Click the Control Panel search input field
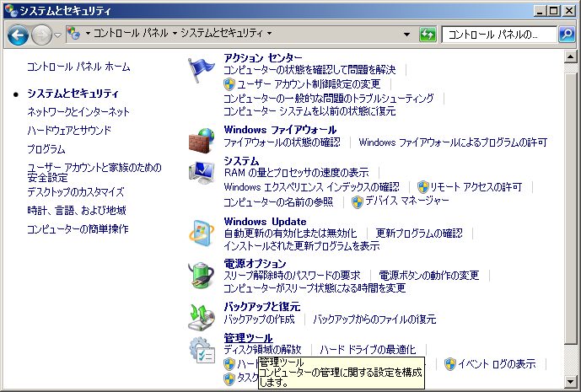Screen dimensions: 581x392 point(499,35)
